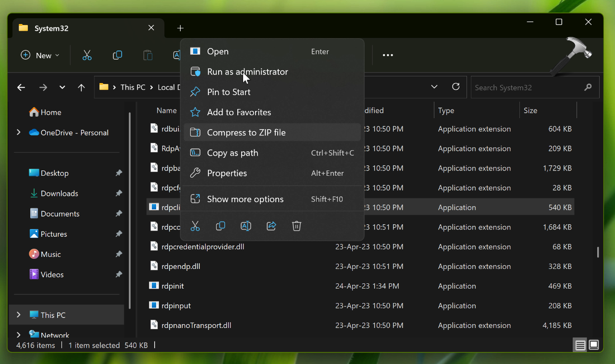Click Rename icon in context menu bottom row

pos(246,226)
